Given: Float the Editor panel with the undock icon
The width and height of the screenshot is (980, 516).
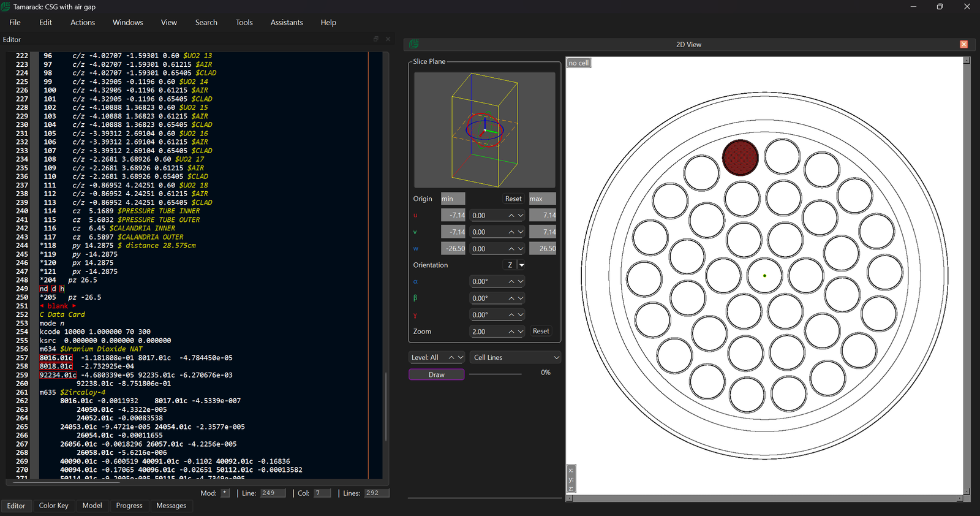Looking at the screenshot, I should 376,39.
